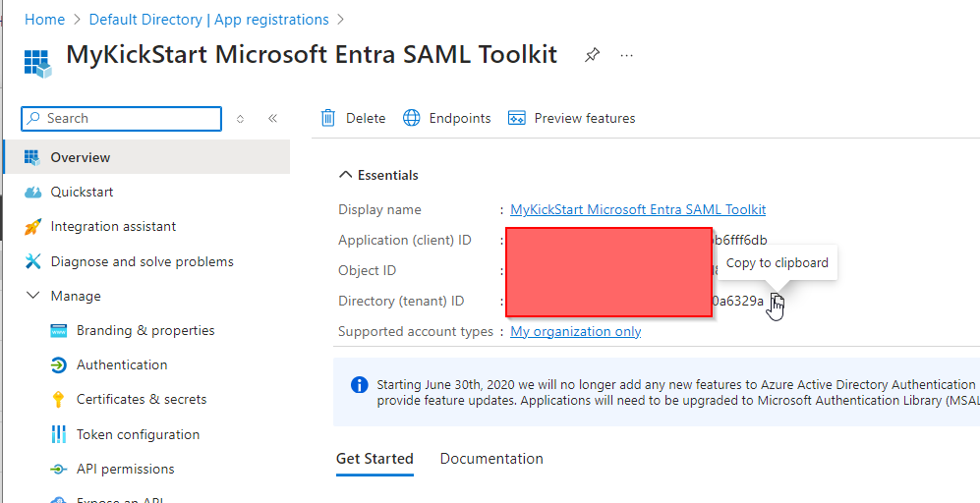The width and height of the screenshot is (980, 503).
Task: Open the MyKickStart display name link
Action: (638, 209)
